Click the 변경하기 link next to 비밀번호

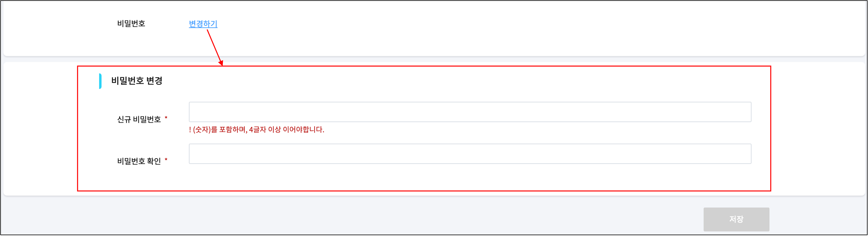(x=203, y=24)
